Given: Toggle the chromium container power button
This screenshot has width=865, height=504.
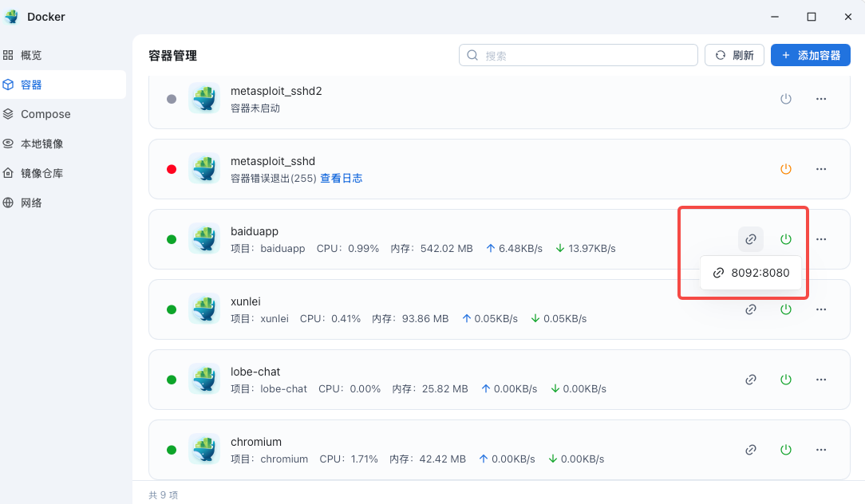Looking at the screenshot, I should pyautogui.click(x=785, y=450).
